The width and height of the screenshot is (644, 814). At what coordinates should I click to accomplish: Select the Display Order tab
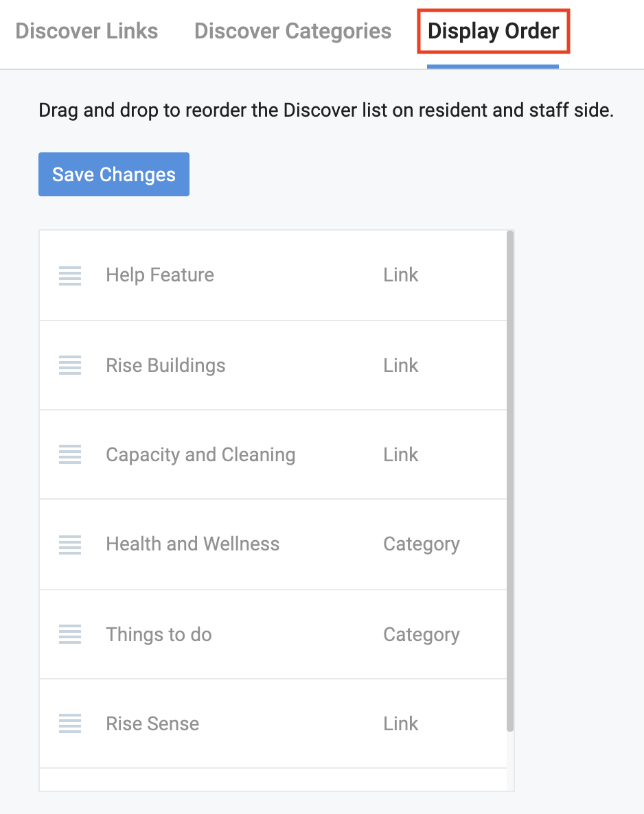[x=493, y=31]
